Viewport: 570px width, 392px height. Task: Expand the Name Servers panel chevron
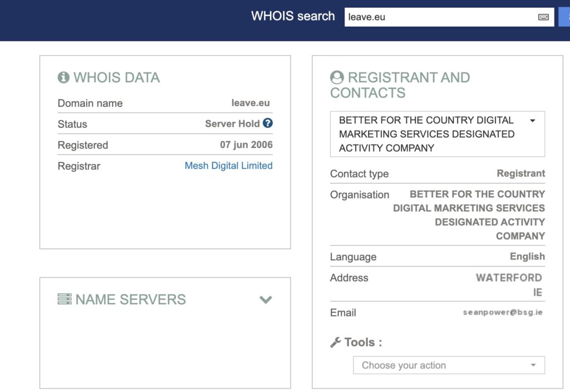(266, 300)
